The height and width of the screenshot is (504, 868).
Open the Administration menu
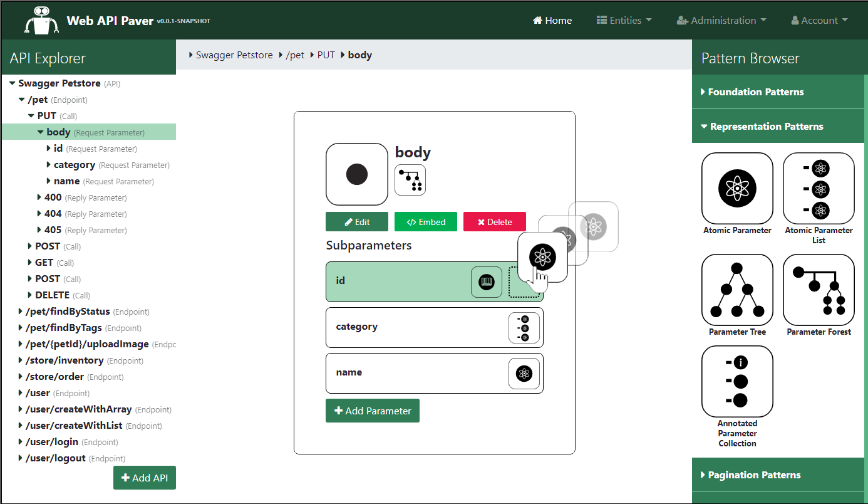pyautogui.click(x=721, y=21)
